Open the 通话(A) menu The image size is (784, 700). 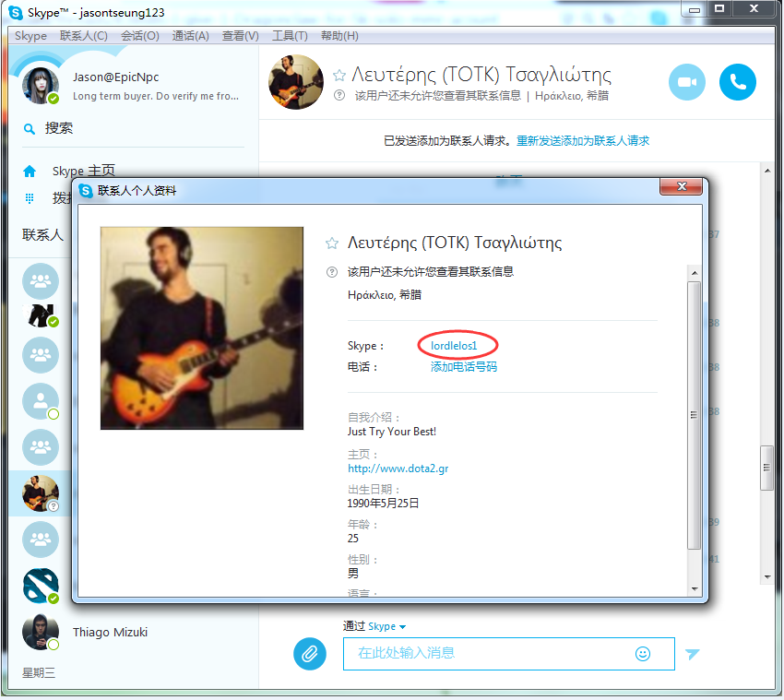[x=191, y=36]
